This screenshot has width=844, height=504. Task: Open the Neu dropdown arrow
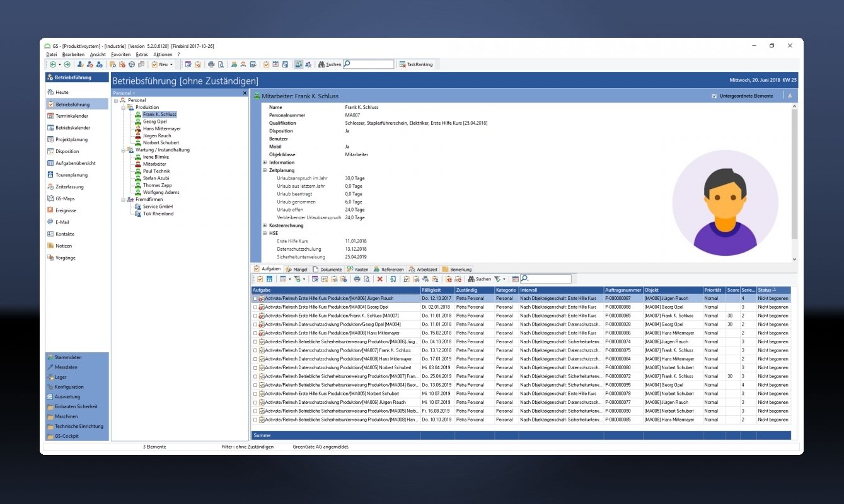click(171, 64)
